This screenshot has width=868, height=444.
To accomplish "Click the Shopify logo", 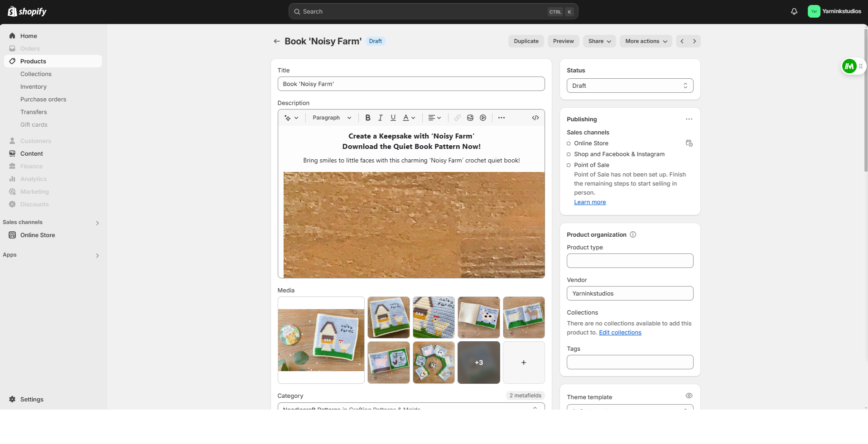I will [x=27, y=11].
